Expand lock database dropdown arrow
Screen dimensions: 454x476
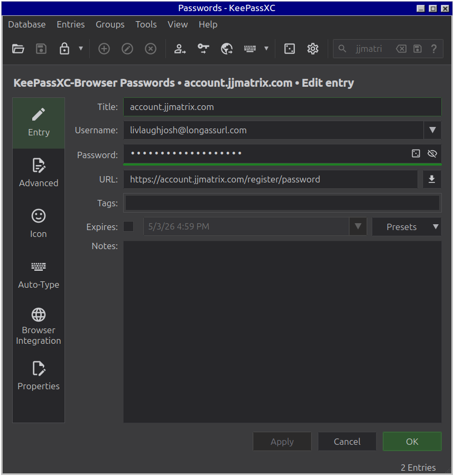point(81,49)
